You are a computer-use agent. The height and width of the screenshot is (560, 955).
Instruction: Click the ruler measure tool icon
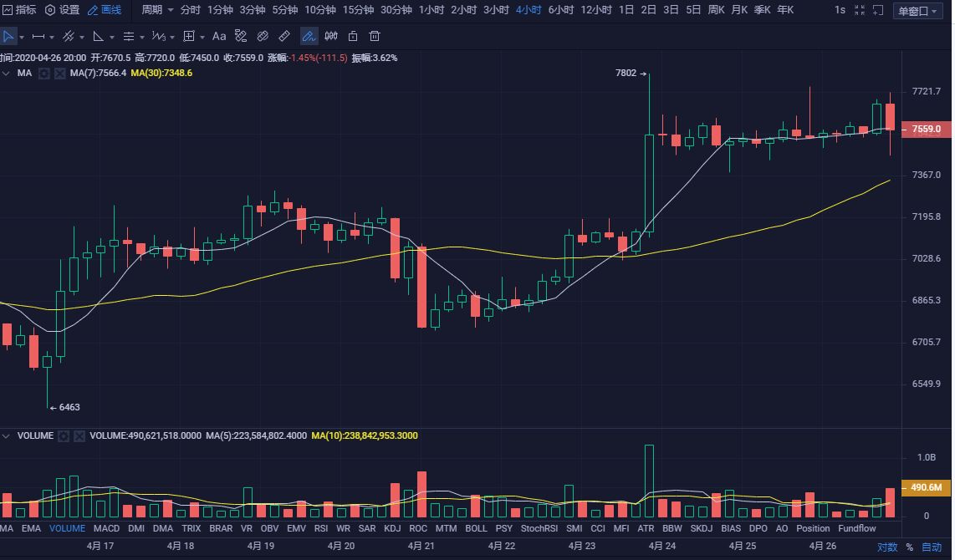pyautogui.click(x=284, y=37)
